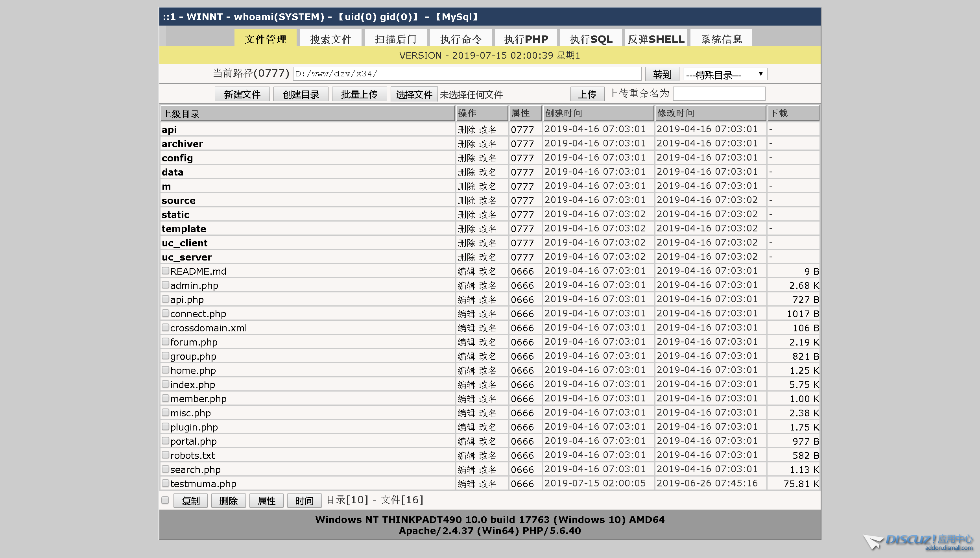Click the current path input field
980x558 pixels.
(467, 74)
